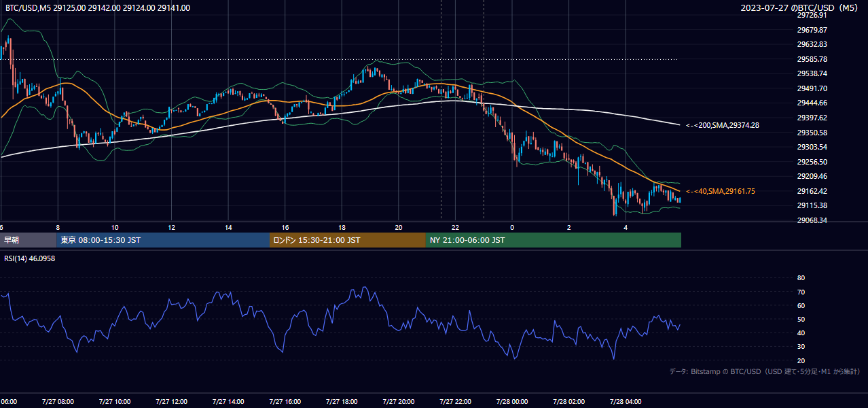Click price axis value 29115.38
This screenshot has height=408, width=868.
coord(812,205)
